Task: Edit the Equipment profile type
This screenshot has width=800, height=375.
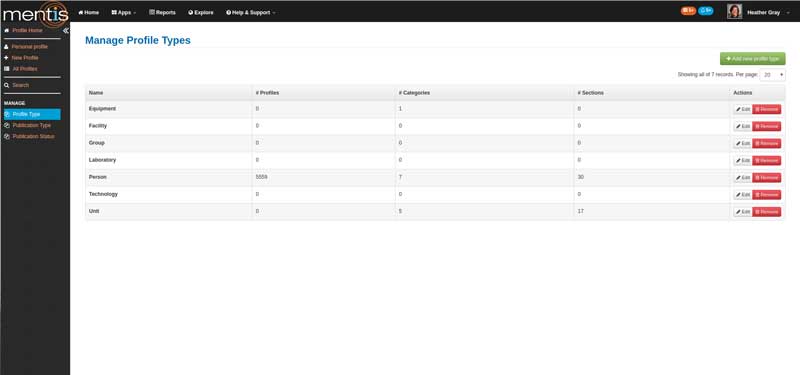Action: click(x=743, y=109)
